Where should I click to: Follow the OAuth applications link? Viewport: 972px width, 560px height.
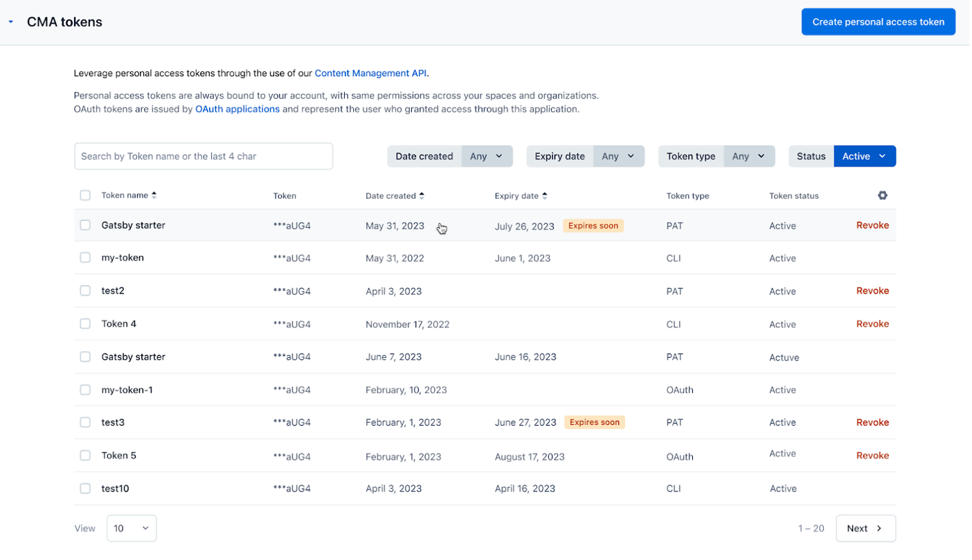pos(237,109)
